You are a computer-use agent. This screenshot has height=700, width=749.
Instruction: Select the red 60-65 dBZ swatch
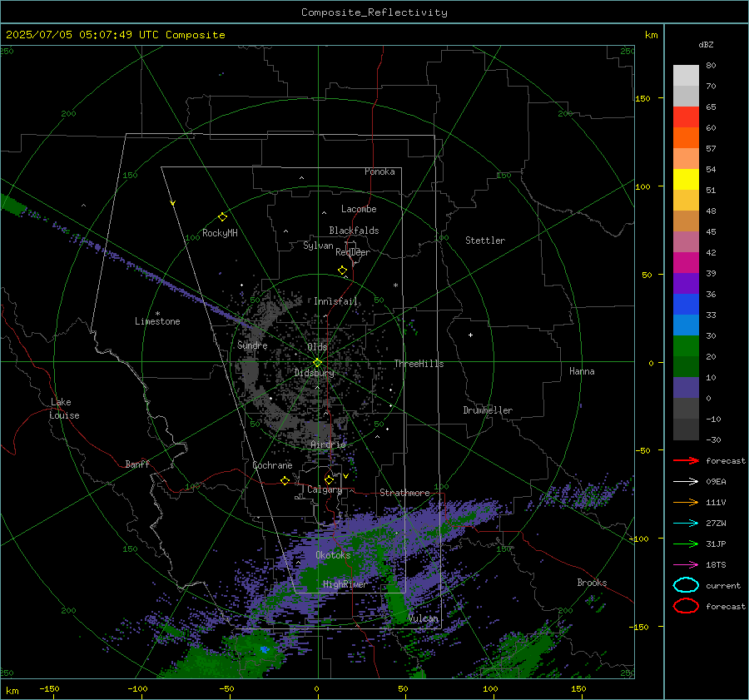686,117
